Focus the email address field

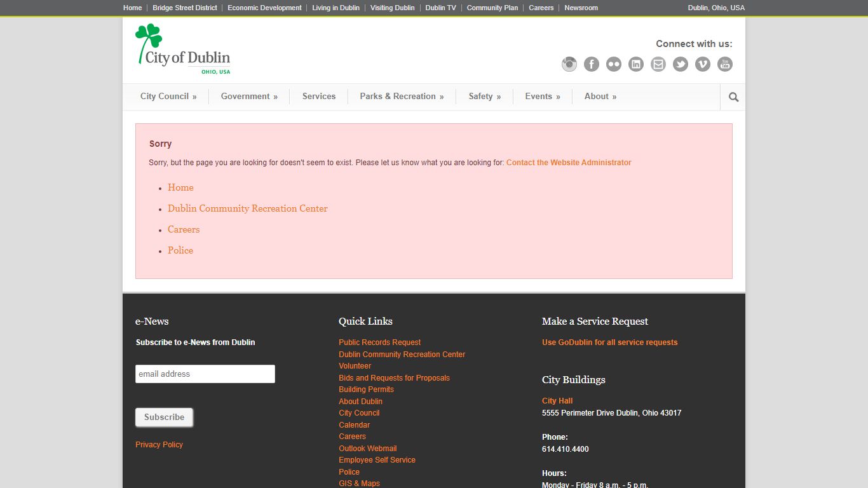point(205,374)
